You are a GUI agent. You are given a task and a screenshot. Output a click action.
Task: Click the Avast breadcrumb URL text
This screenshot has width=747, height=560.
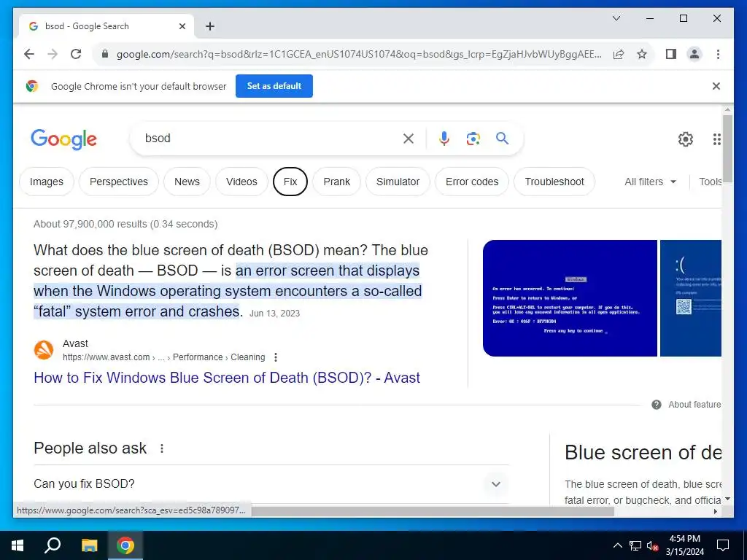tap(164, 357)
